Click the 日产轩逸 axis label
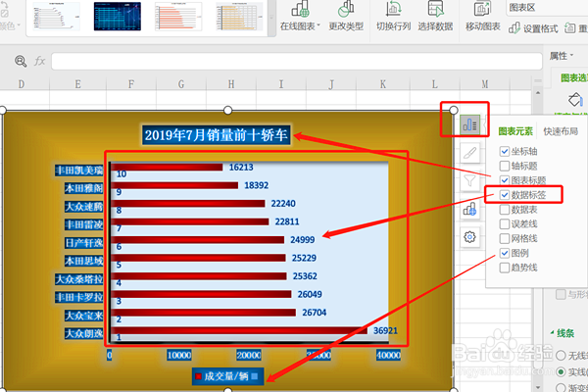Image resolution: width=588 pixels, height=392 pixels. click(83, 243)
